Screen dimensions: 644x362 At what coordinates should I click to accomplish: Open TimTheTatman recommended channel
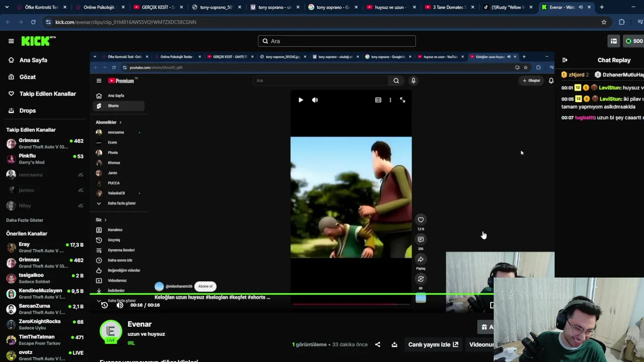tap(44, 340)
